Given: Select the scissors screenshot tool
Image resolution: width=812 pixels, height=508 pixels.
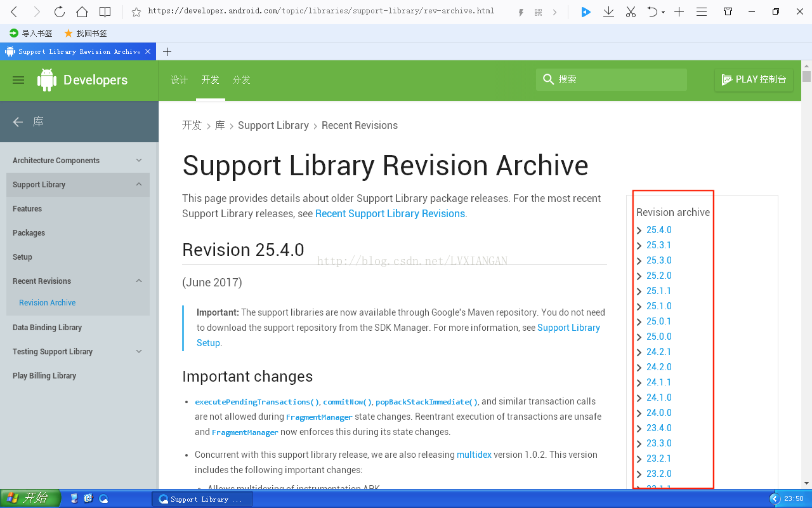Looking at the screenshot, I should click(x=631, y=11).
